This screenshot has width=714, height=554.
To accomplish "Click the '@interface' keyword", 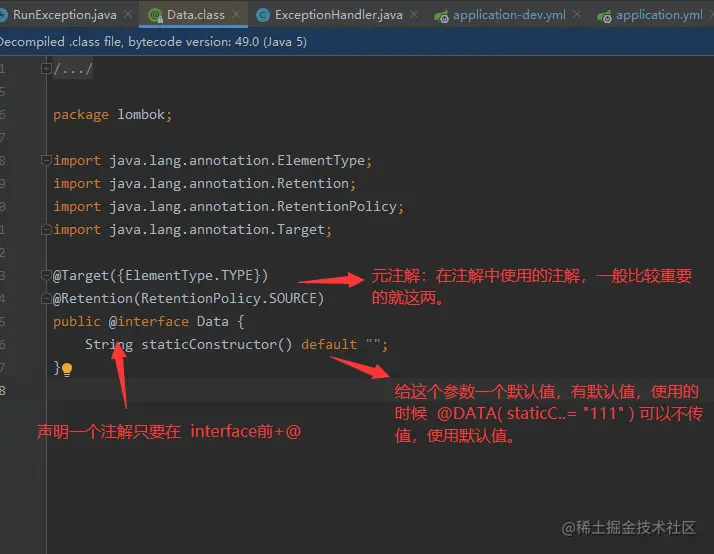I will tap(148, 321).
